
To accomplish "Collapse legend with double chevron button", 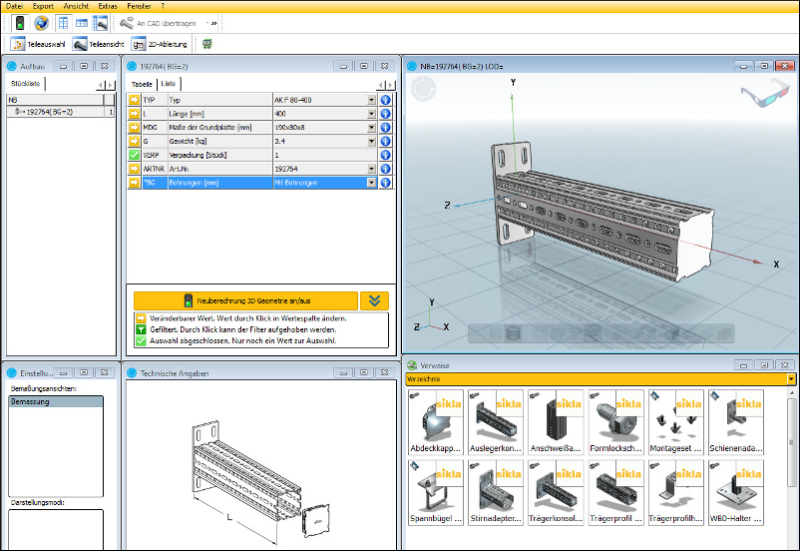I will click(x=374, y=301).
